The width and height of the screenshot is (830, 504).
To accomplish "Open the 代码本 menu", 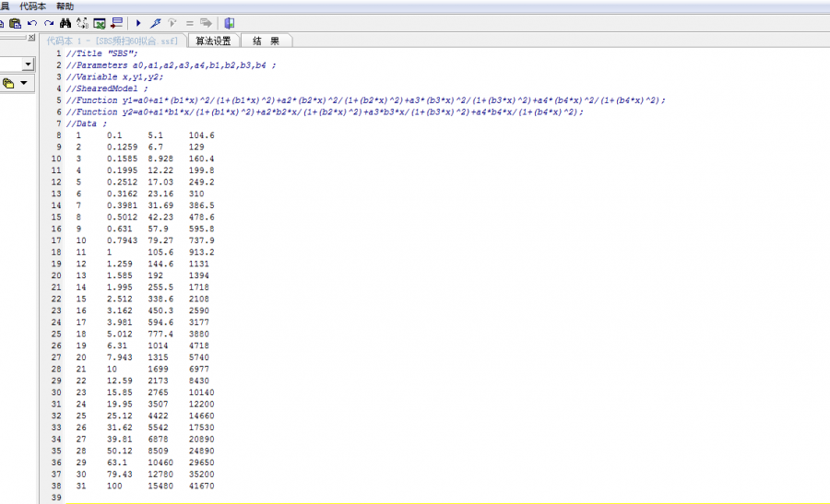I will pyautogui.click(x=32, y=6).
